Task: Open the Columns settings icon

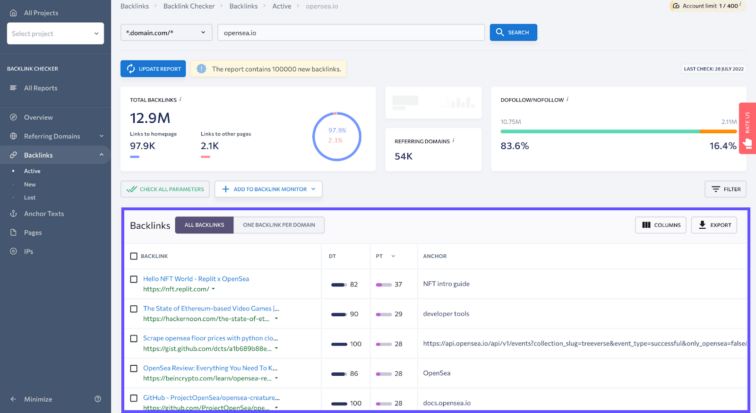Action: (646, 225)
